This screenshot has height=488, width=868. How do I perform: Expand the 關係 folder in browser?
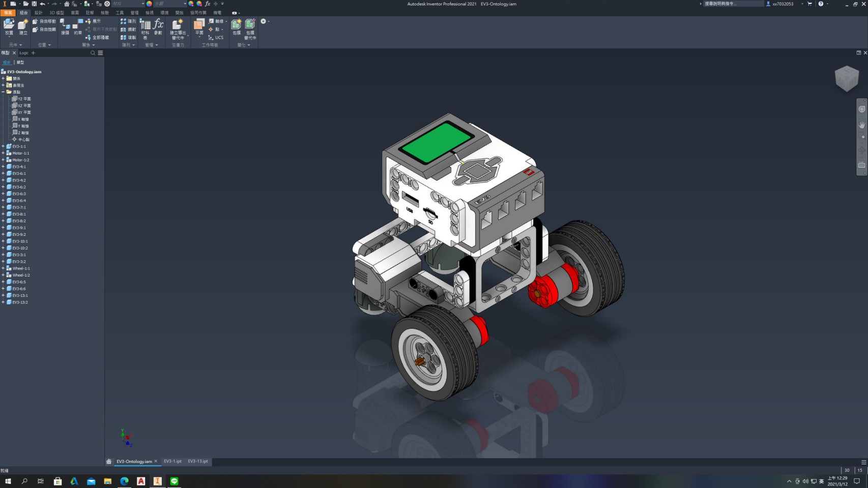(3, 78)
